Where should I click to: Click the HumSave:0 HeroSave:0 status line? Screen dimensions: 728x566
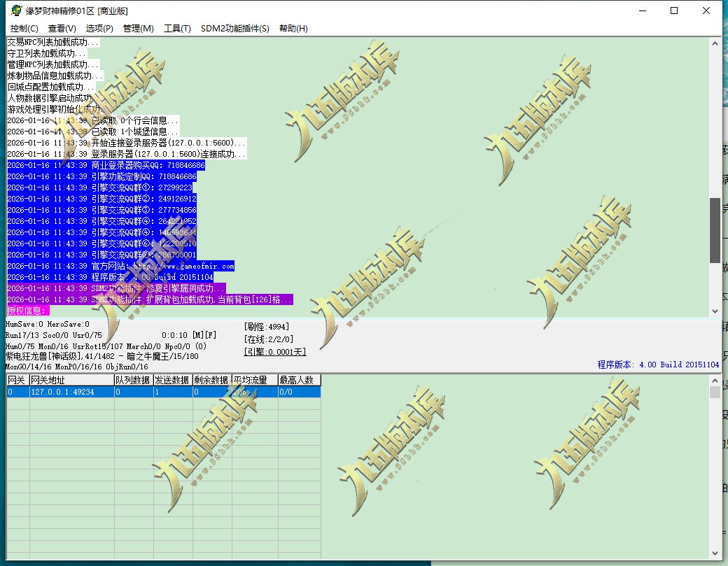click(48, 325)
